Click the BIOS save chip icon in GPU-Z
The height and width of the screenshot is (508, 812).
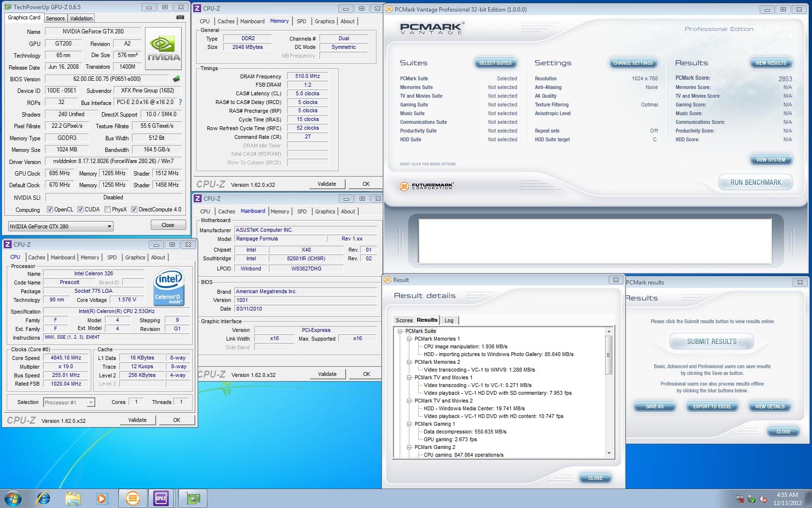176,78
